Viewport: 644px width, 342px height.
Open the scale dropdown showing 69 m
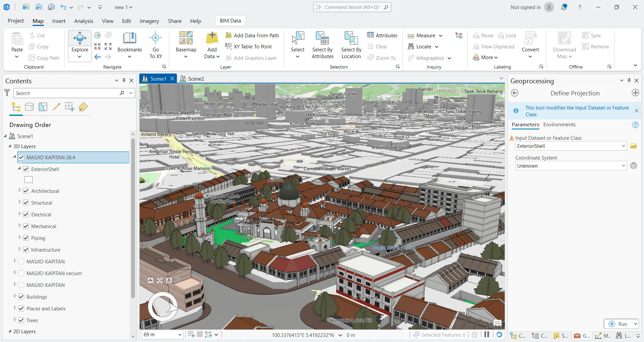pyautogui.click(x=180, y=335)
